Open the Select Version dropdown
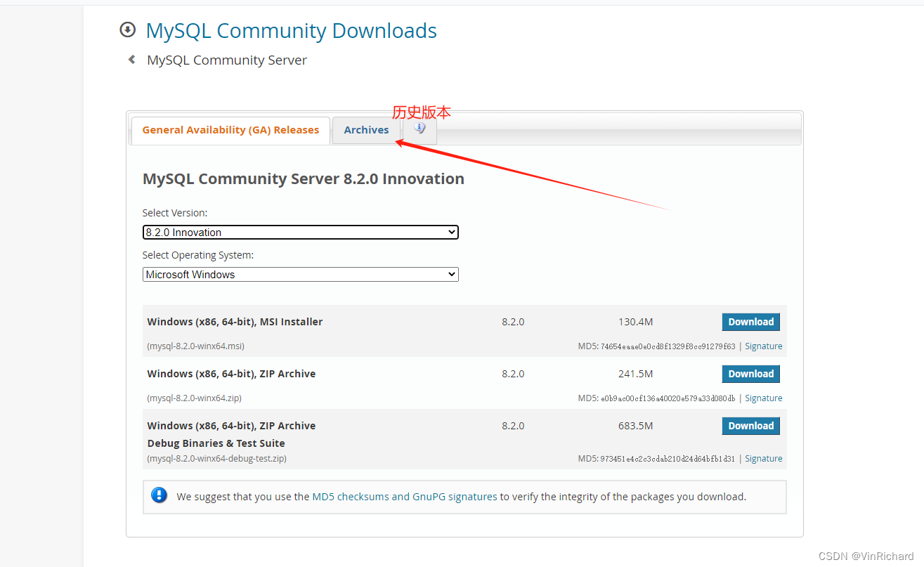This screenshot has height=567, width=924. (x=301, y=232)
